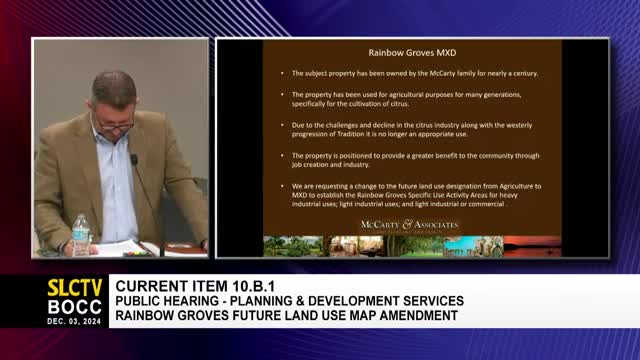Viewport: 640px width, 360px height.
Task: Open the tree-lined path thumbnail
Action: 413,246
